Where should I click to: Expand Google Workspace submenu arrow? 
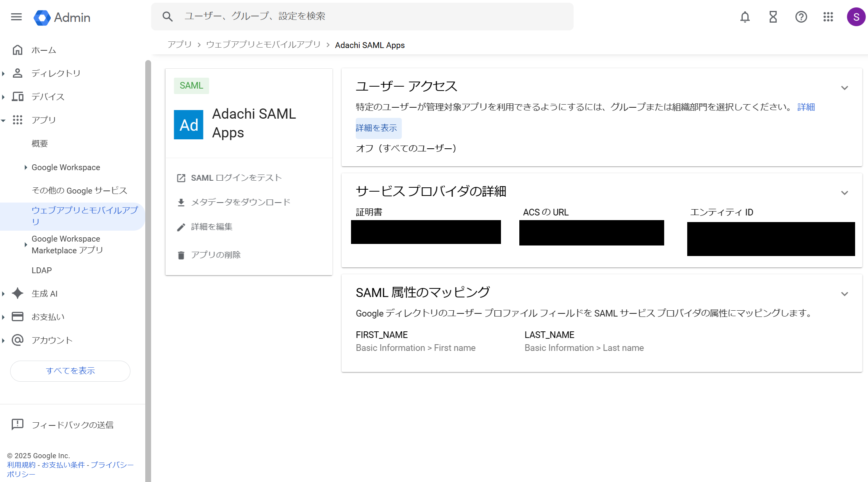pyautogui.click(x=26, y=167)
